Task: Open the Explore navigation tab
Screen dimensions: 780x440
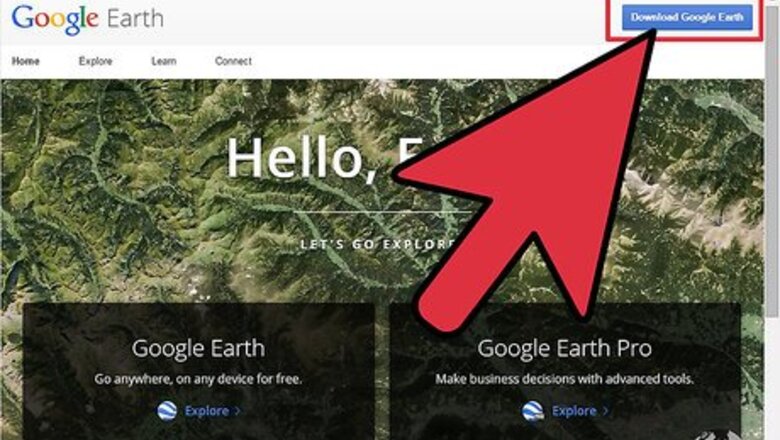Action: [96, 61]
